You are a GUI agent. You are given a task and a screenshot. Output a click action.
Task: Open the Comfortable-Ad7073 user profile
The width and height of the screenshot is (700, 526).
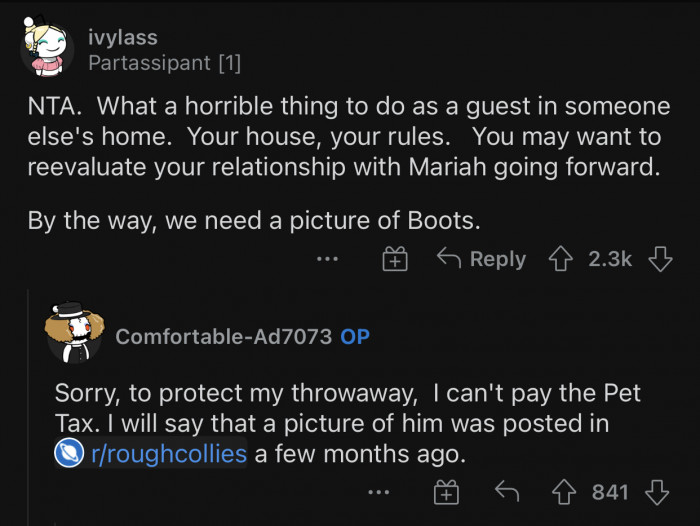(223, 337)
